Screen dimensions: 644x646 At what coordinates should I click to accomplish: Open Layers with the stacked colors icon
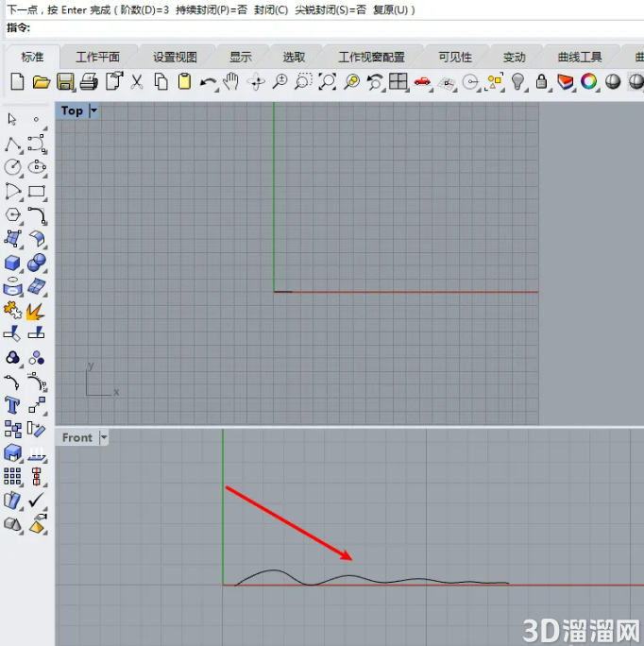click(x=566, y=81)
